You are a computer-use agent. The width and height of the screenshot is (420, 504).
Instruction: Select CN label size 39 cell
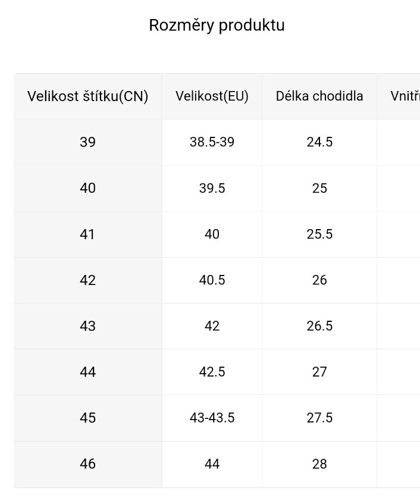[87, 142]
